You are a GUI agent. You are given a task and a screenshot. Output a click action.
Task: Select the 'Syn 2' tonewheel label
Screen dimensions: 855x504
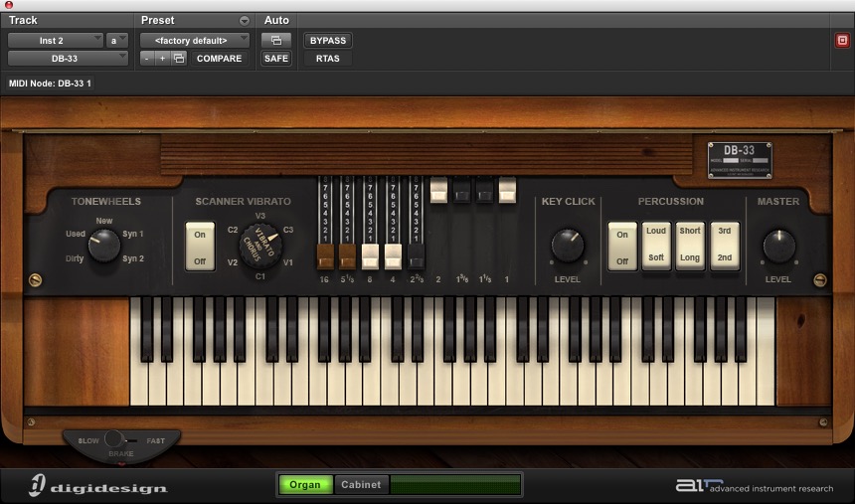(x=133, y=258)
